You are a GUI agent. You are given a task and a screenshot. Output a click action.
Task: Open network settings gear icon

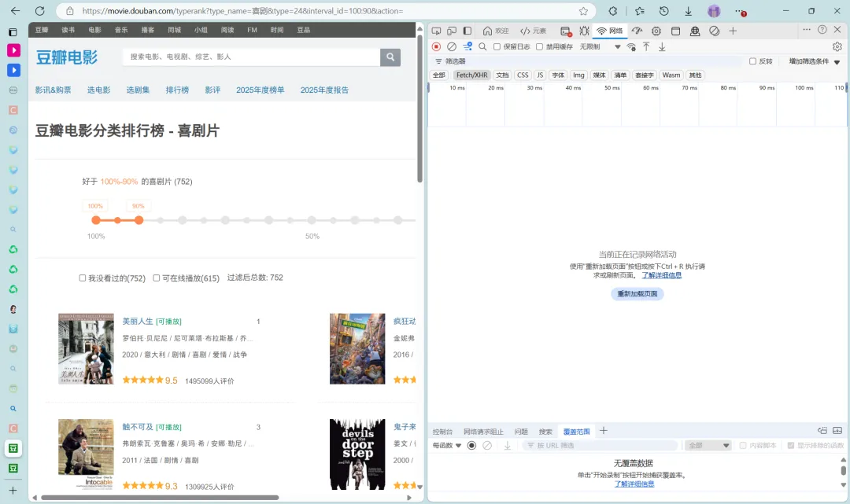point(837,46)
